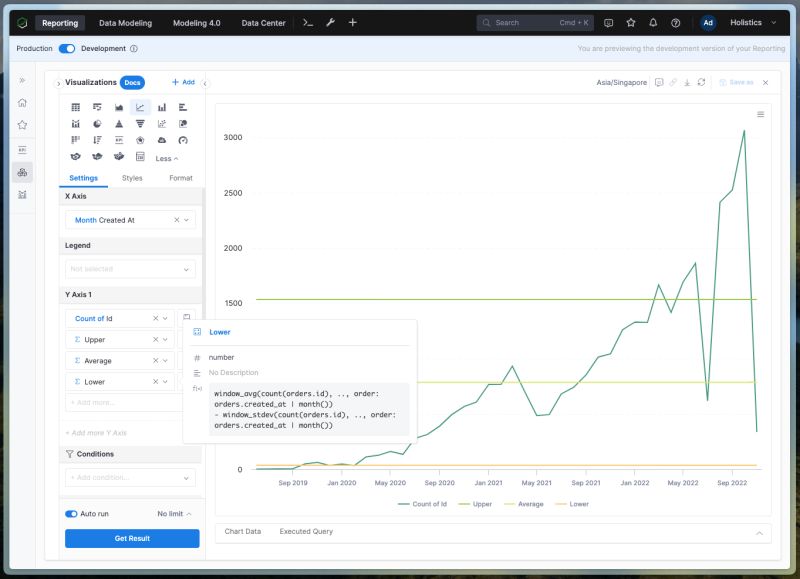Choose the Line chart visualization
800x579 pixels.
tap(140, 107)
